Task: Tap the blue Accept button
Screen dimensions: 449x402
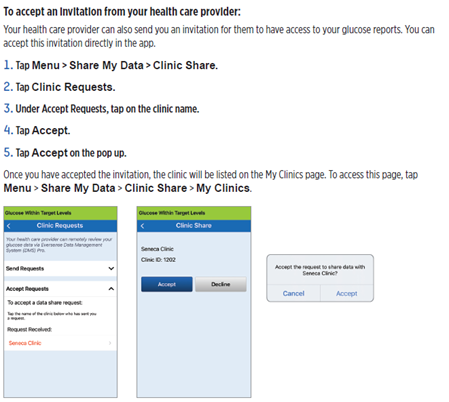Action: click(x=167, y=284)
